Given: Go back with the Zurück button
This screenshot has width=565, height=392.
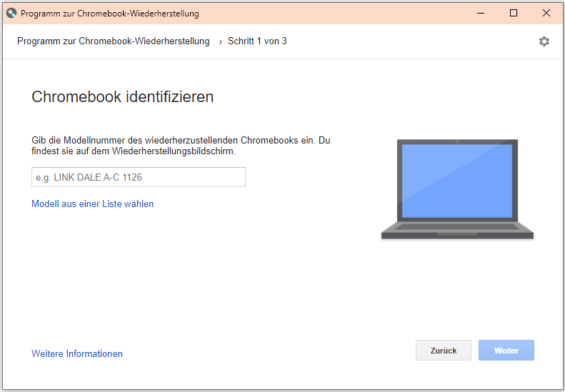Looking at the screenshot, I should click(x=443, y=350).
